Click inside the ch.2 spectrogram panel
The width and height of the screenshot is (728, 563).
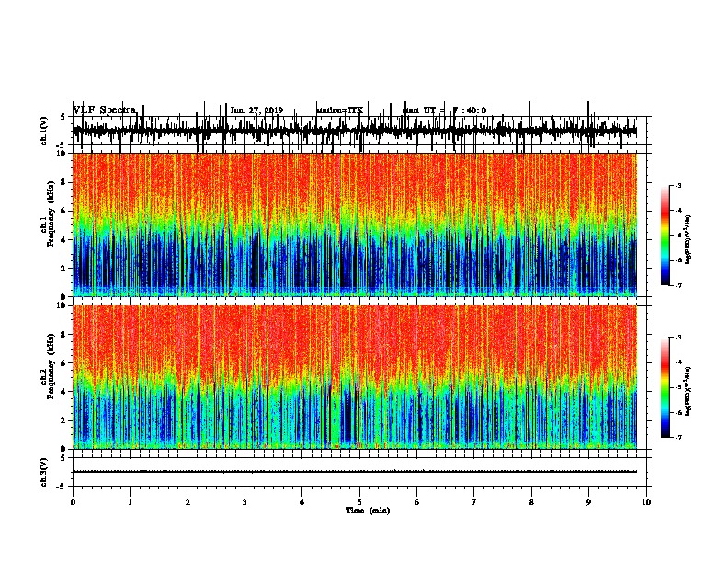click(x=355, y=377)
